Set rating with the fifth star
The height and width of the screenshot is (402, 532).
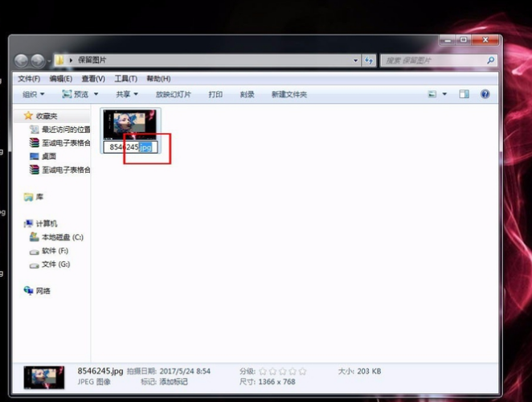pos(303,371)
